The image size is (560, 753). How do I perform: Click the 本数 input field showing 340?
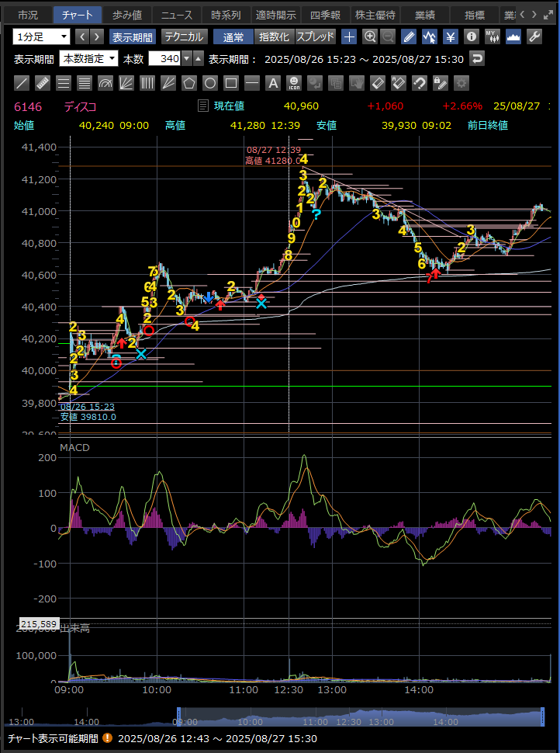point(164,59)
